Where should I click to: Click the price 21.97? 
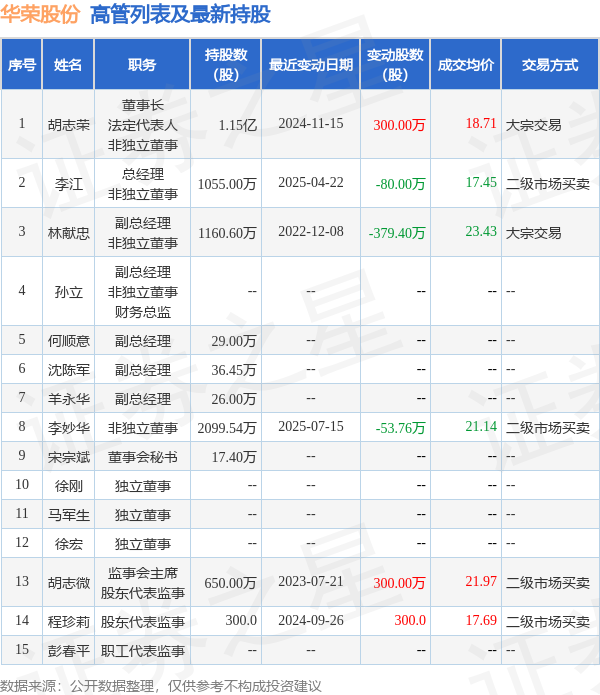point(481,581)
